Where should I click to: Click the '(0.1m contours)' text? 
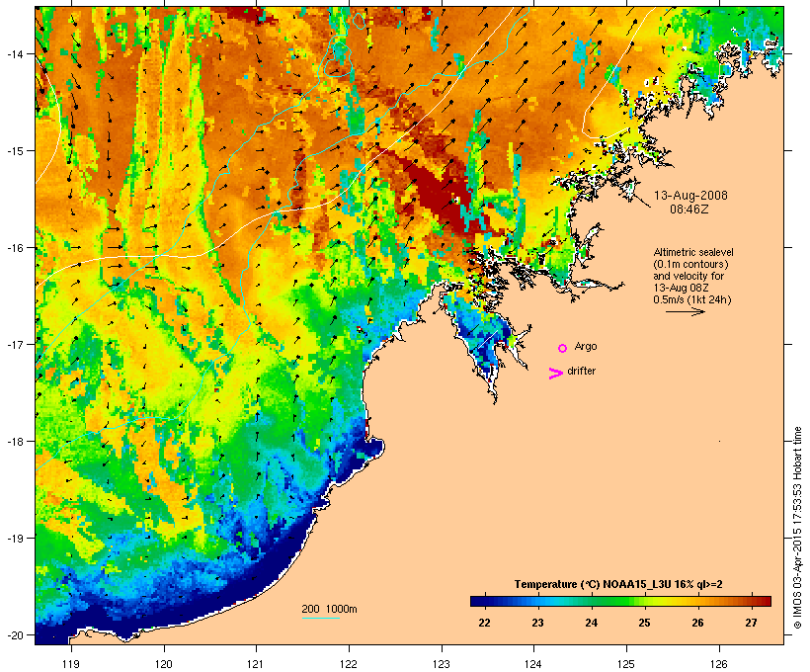point(690,264)
